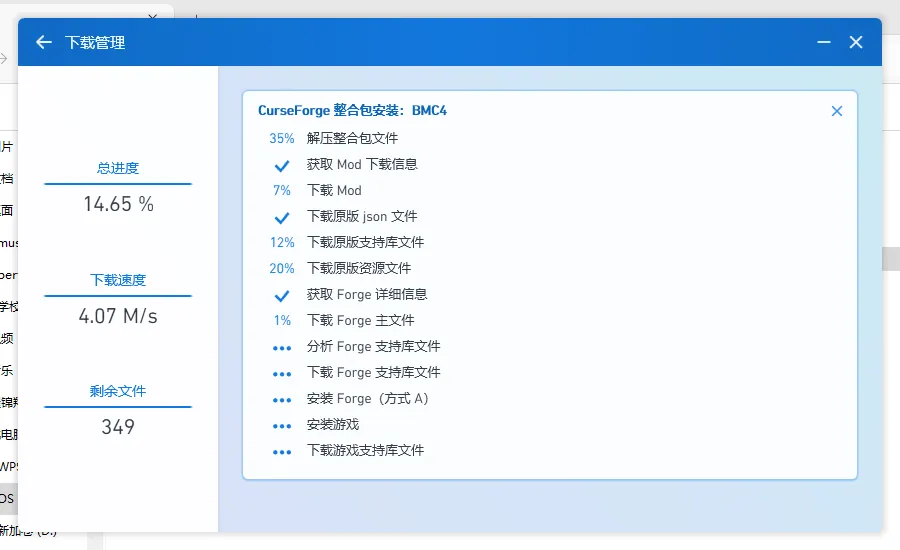
Task: Click the 1% progress of 下载 Forge 主文件
Action: pos(282,320)
